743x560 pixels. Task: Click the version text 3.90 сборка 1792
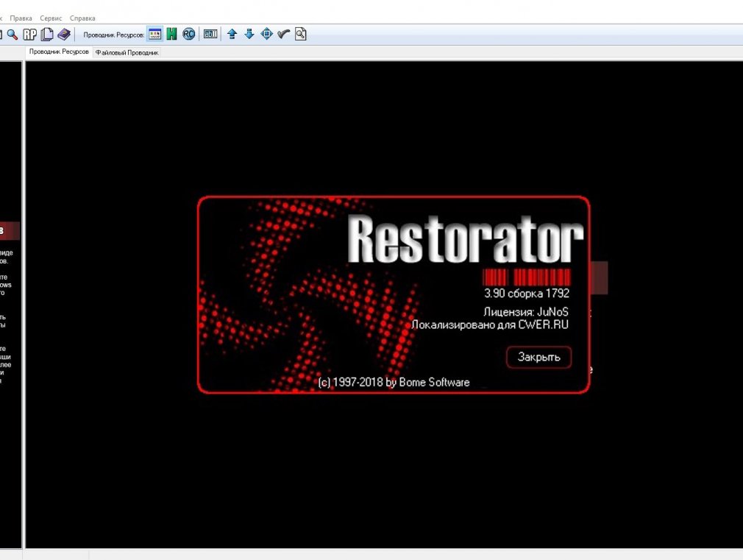[527, 294]
